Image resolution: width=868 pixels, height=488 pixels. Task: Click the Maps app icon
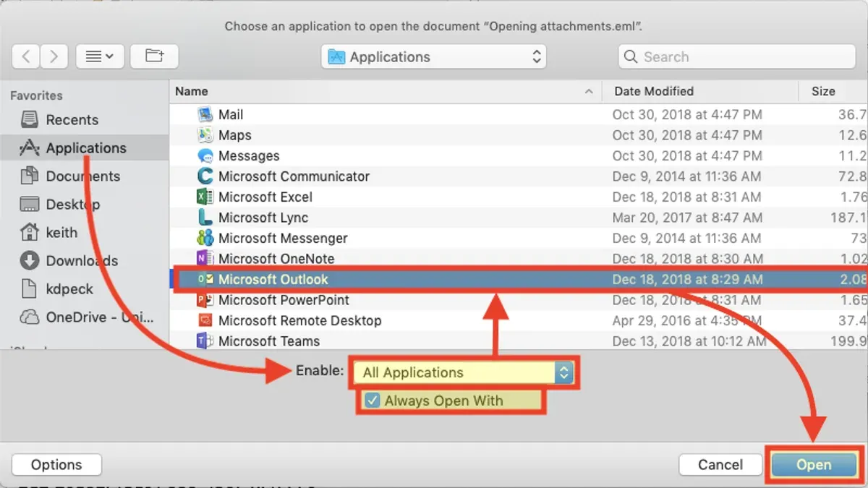[x=205, y=135]
